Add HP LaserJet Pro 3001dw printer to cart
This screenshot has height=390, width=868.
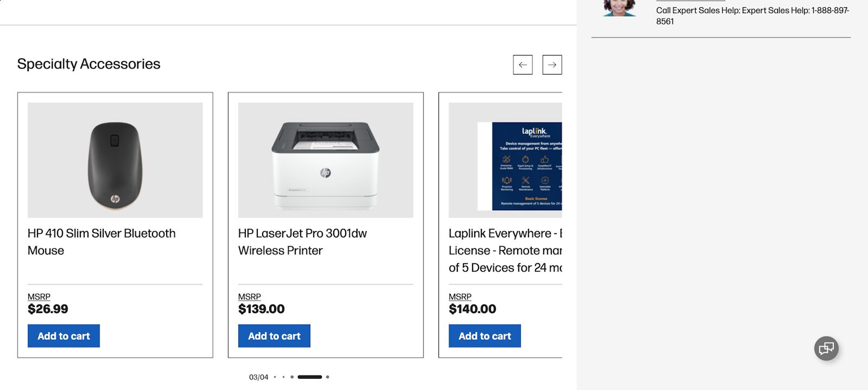point(274,336)
